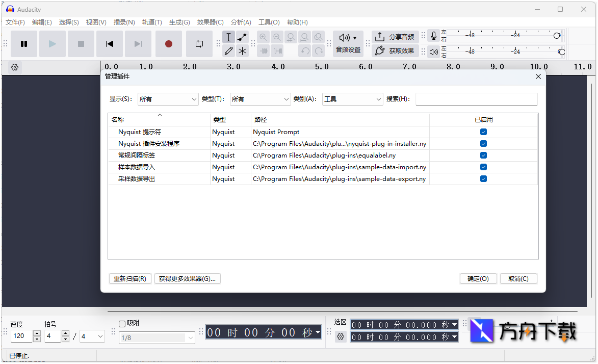Open the 工具(O) menu

point(269,22)
